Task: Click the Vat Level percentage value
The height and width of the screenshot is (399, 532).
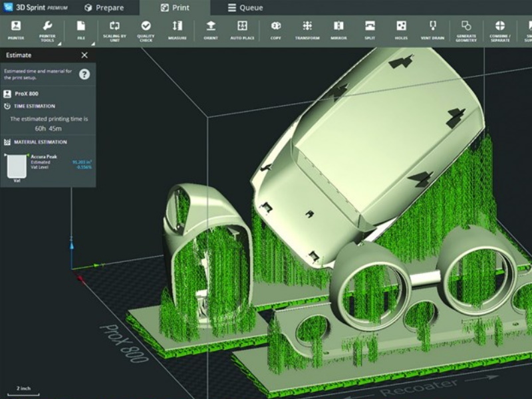Action: click(x=84, y=167)
